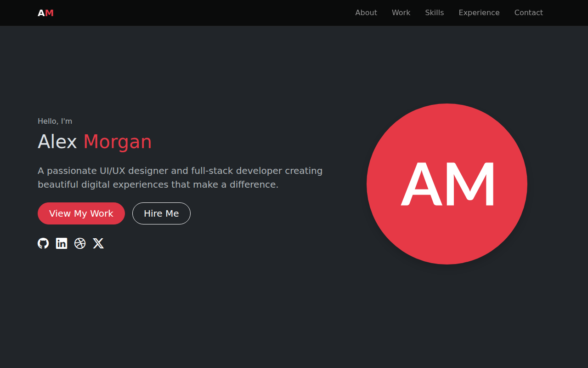Select the circular AM avatar badge
Viewport: 588px width, 368px height.
(447, 184)
